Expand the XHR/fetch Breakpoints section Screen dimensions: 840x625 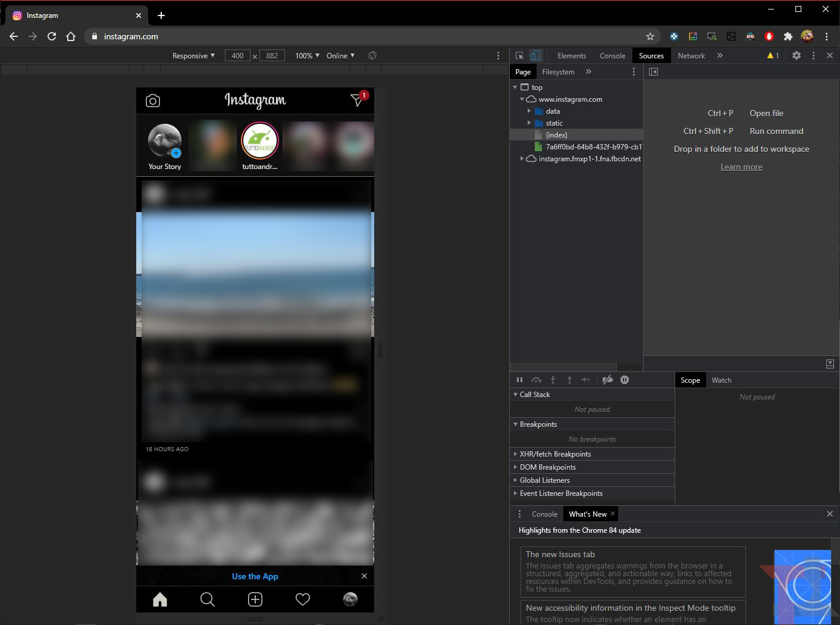coord(555,454)
